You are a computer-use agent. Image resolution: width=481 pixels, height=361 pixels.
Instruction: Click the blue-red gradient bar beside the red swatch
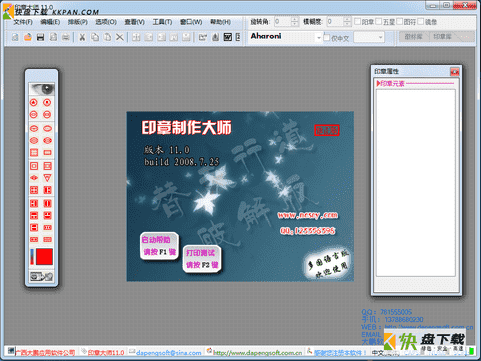[x=32, y=257]
